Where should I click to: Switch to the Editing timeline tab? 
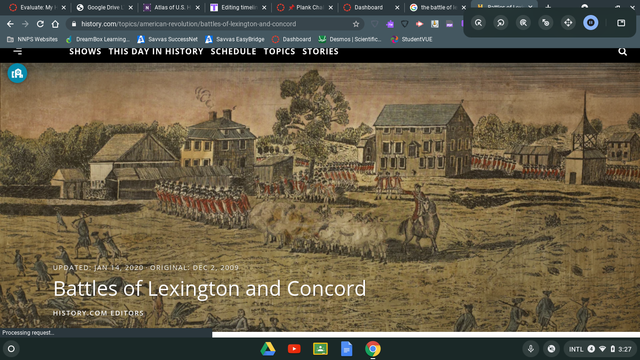tap(238, 7)
